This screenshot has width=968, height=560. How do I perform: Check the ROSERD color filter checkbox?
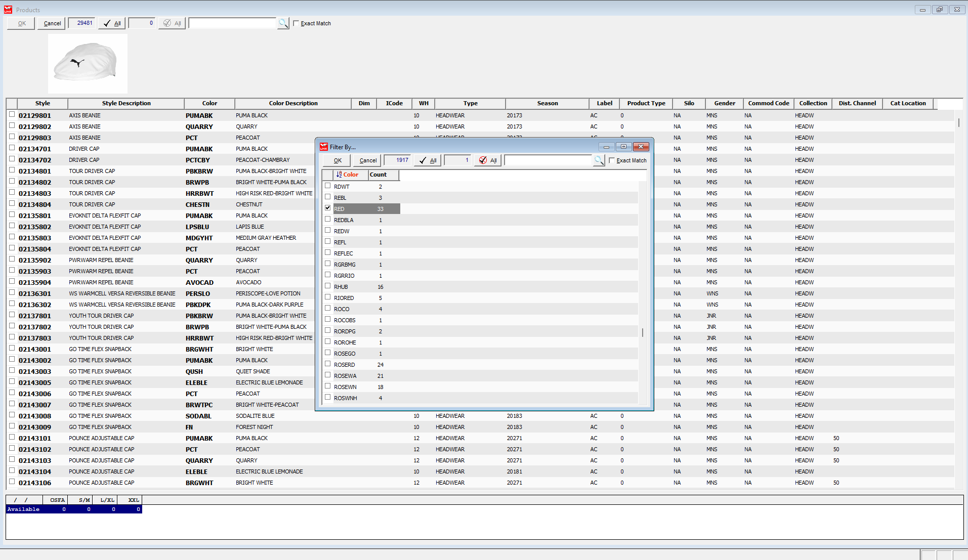coord(328,364)
